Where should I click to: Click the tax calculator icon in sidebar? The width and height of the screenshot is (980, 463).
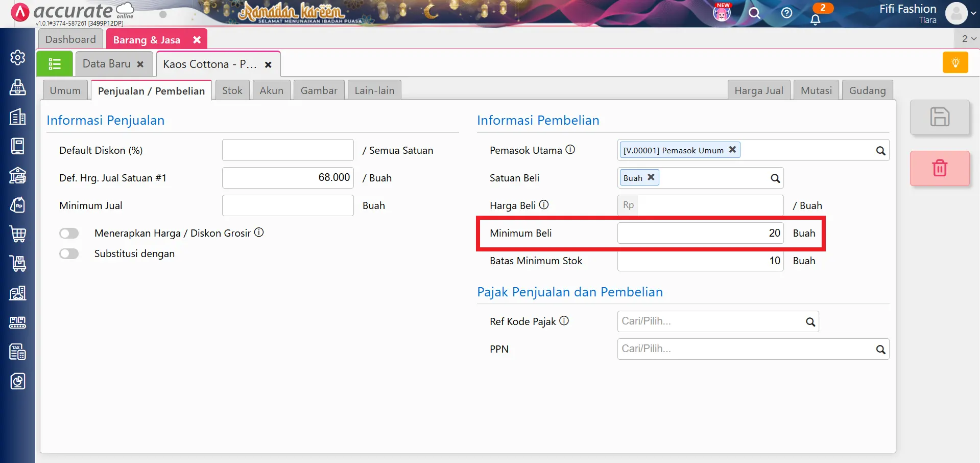[x=17, y=352]
